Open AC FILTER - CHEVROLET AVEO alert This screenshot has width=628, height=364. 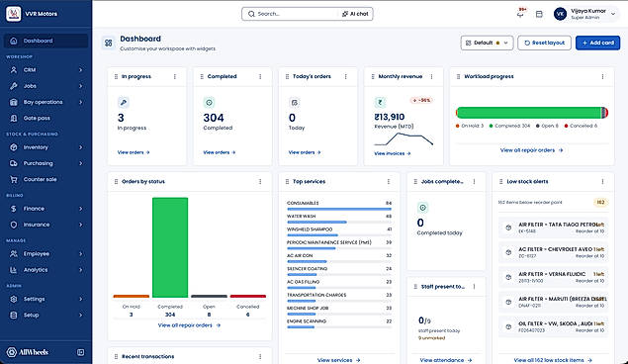click(553, 252)
